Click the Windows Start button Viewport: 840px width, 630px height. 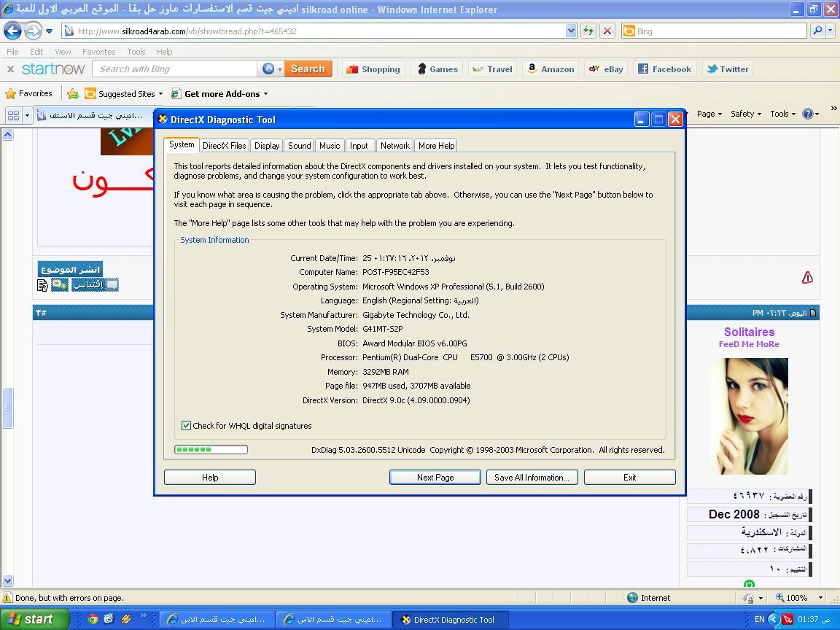35,619
